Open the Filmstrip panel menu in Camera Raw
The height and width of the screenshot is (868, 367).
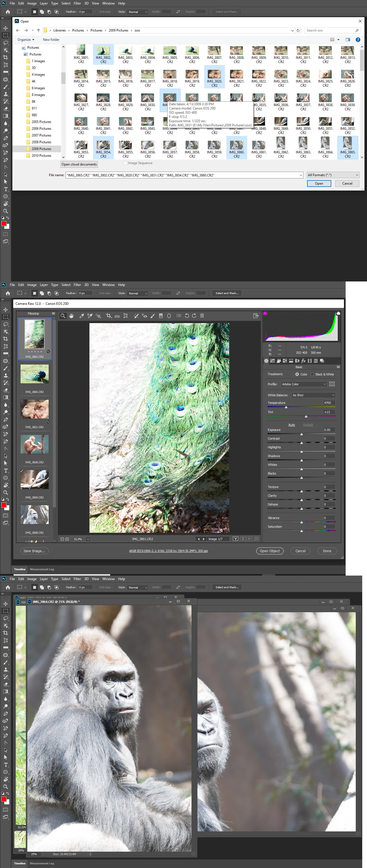coord(53,313)
